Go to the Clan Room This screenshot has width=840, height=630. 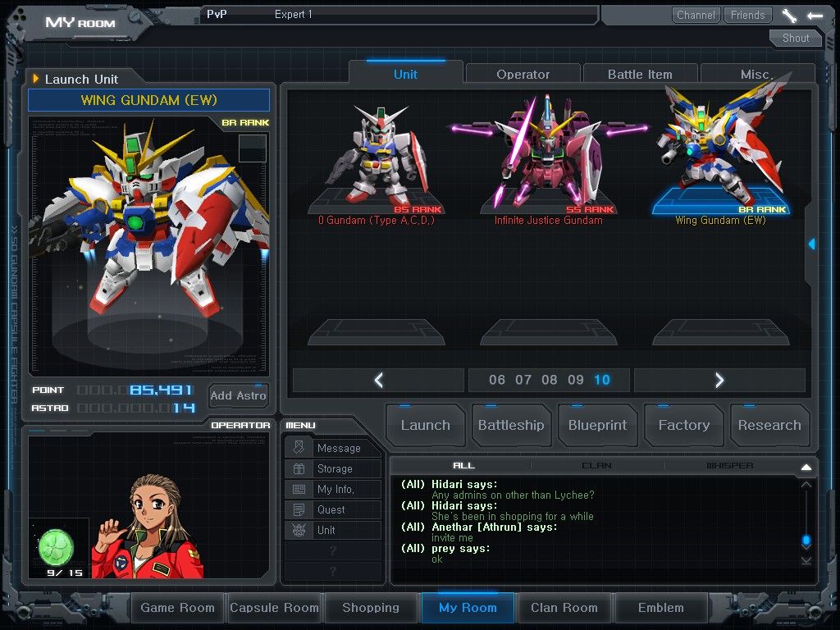564,608
